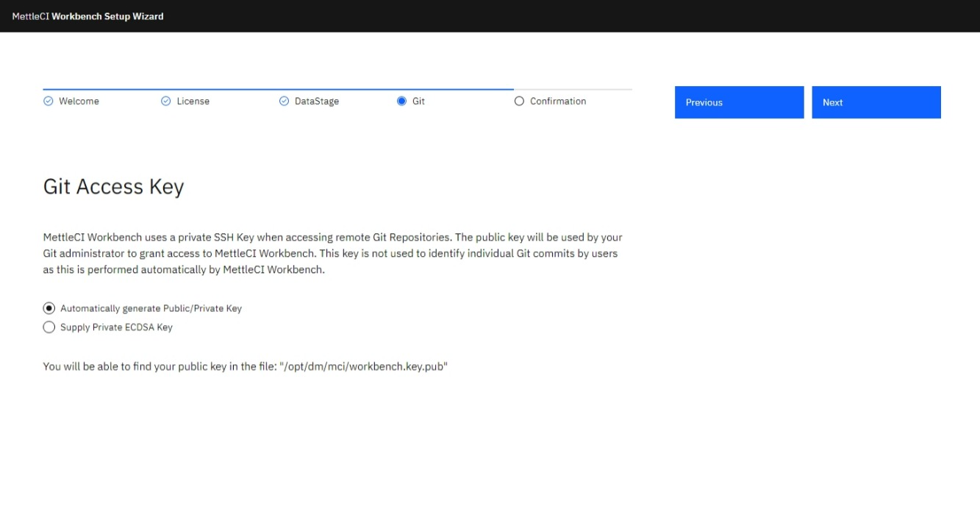The height and width of the screenshot is (532, 980).
Task: Click the Confirmation step empty circle icon
Action: pos(519,102)
